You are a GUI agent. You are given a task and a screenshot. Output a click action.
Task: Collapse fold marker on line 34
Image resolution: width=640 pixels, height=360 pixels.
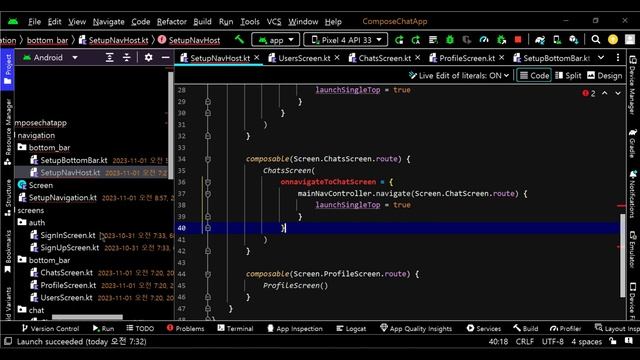208,159
